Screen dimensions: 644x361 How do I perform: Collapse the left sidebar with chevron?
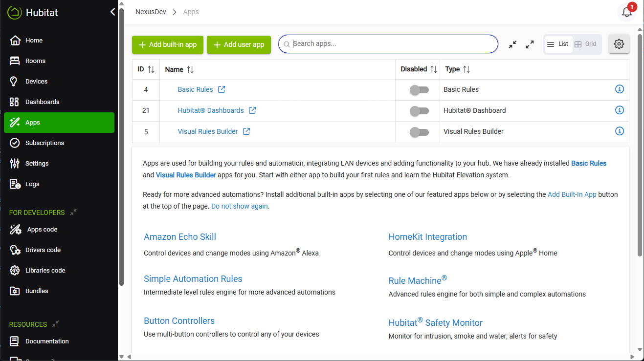(113, 12)
